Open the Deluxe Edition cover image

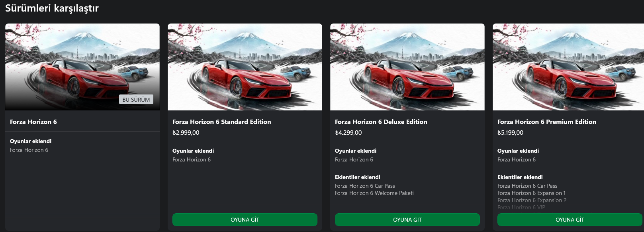(407, 67)
